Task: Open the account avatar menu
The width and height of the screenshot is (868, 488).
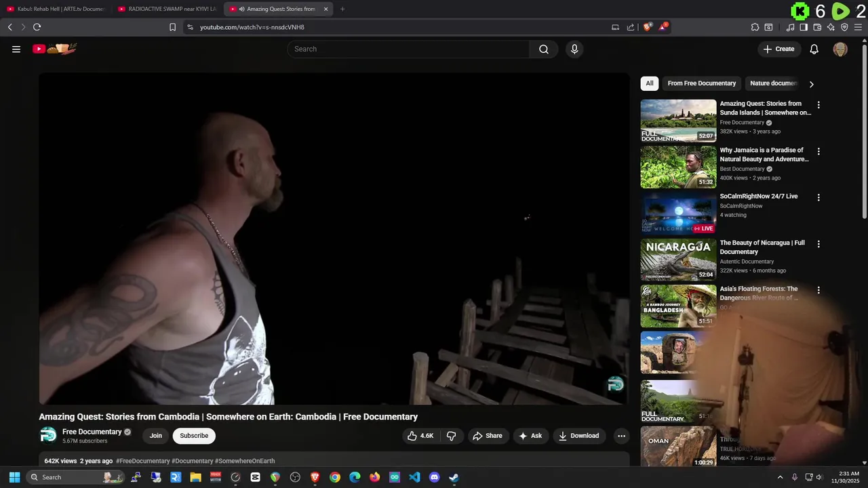Action: pyautogui.click(x=840, y=49)
